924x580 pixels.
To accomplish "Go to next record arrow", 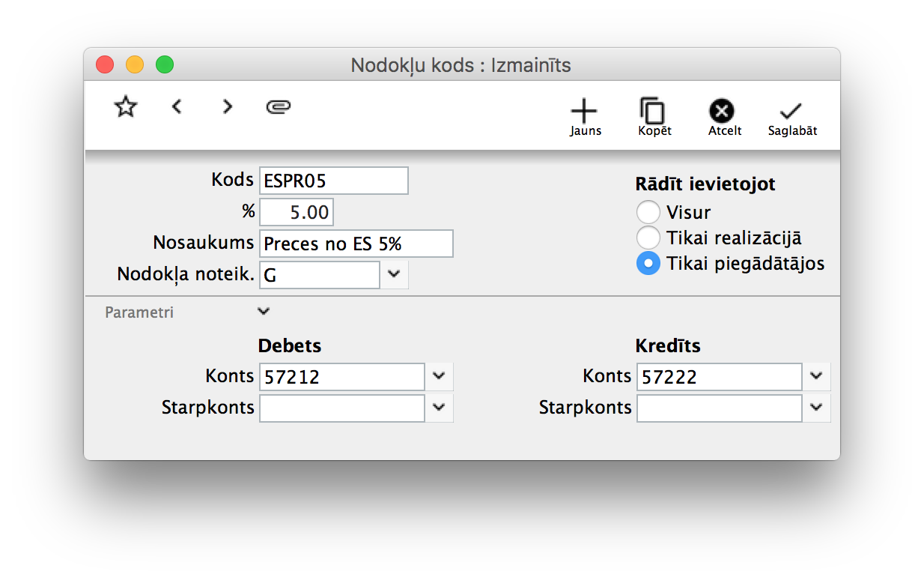I will click(228, 107).
